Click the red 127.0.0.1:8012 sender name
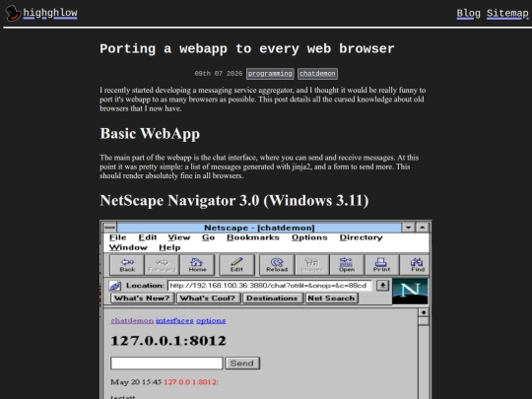 pos(191,382)
